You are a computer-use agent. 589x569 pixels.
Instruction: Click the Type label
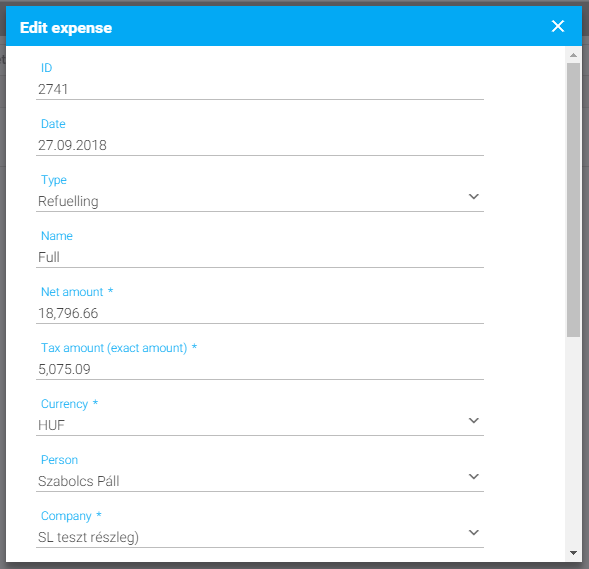click(x=54, y=180)
